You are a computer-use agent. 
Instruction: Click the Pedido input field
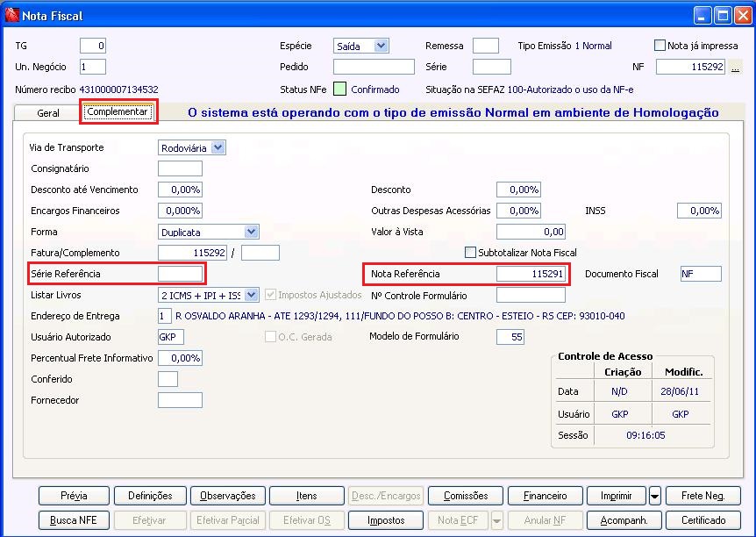point(374,67)
